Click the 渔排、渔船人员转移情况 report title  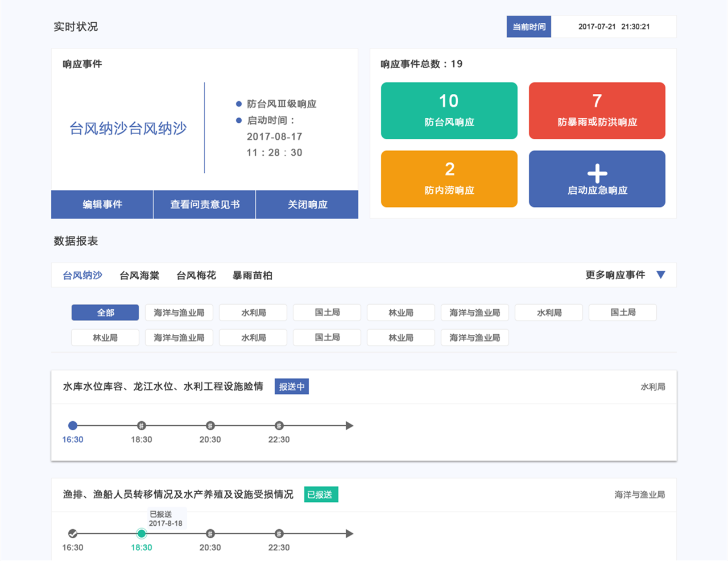click(x=178, y=494)
